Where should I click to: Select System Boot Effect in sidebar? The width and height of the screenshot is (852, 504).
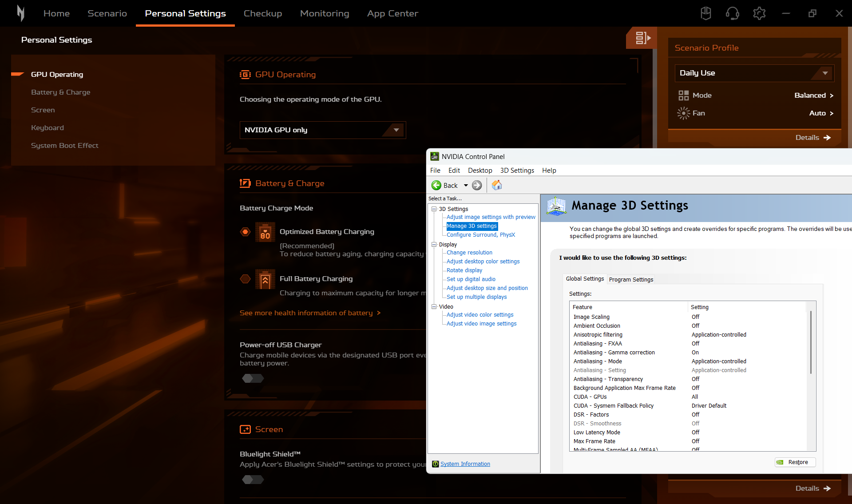point(64,146)
